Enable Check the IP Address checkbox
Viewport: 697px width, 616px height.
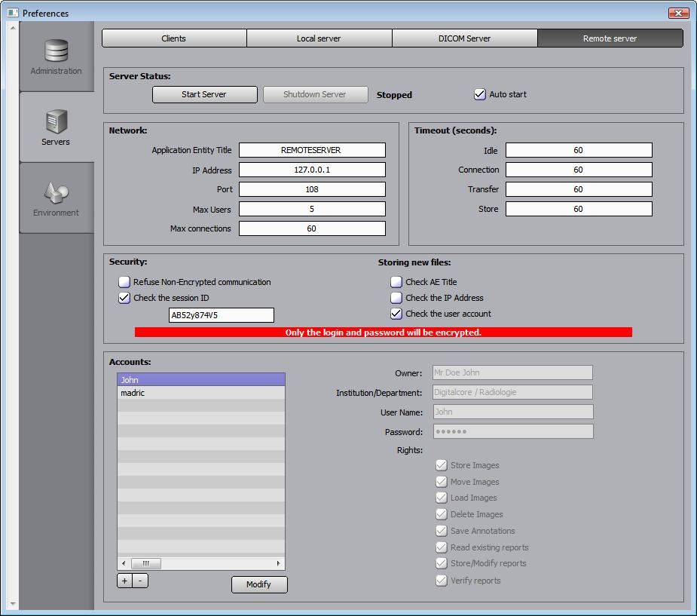[x=396, y=298]
